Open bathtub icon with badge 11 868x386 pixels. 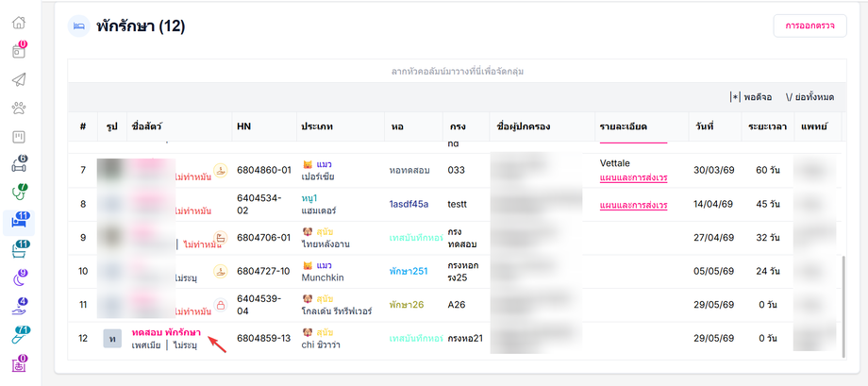19,251
